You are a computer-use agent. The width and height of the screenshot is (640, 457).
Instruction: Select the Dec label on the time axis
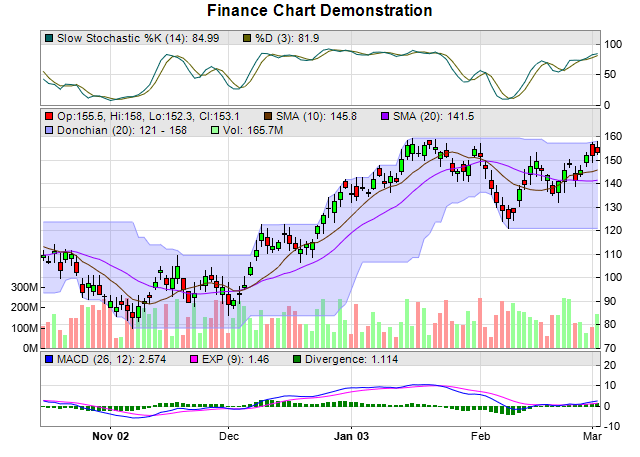click(229, 436)
